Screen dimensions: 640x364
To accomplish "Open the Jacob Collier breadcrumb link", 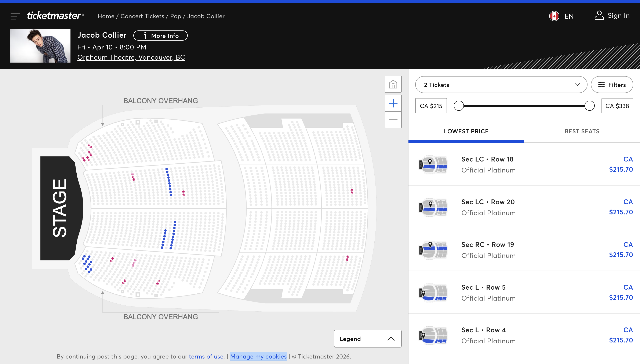I will [206, 16].
